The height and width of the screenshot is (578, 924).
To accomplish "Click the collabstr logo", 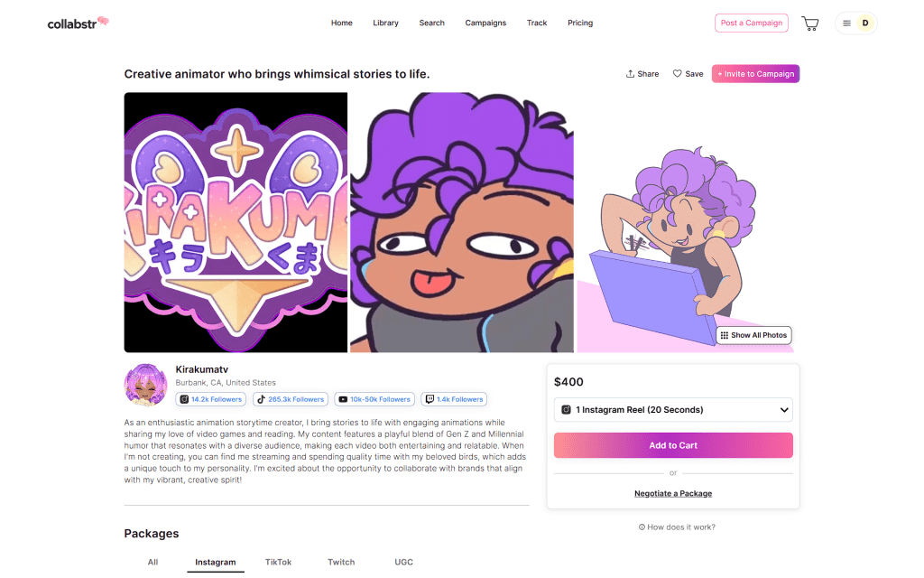I will 78,23.
